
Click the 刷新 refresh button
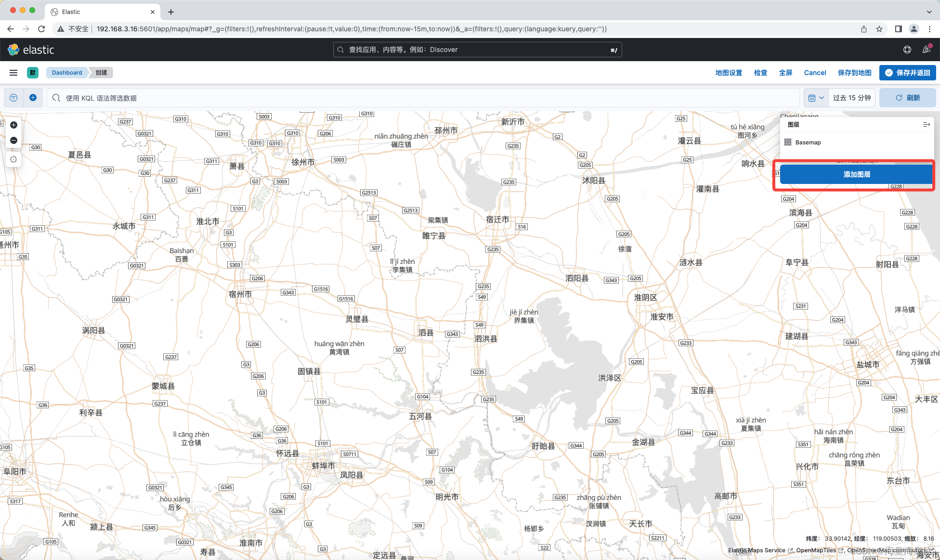pos(907,98)
